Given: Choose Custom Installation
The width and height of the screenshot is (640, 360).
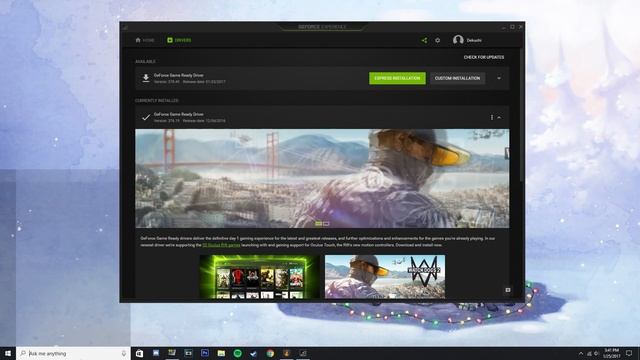Looking at the screenshot, I should click(457, 78).
